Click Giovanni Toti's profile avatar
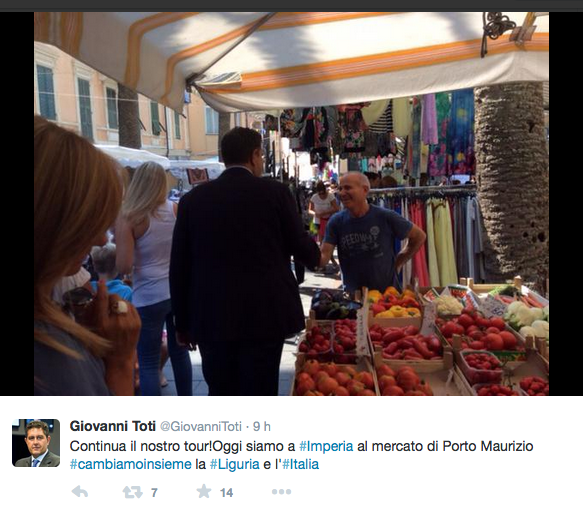 tap(36, 443)
